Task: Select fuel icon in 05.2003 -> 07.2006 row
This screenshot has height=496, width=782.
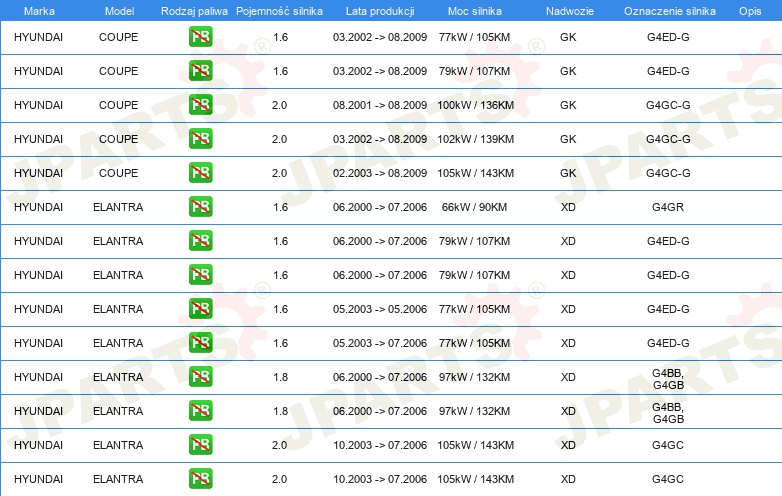Action: pos(200,342)
